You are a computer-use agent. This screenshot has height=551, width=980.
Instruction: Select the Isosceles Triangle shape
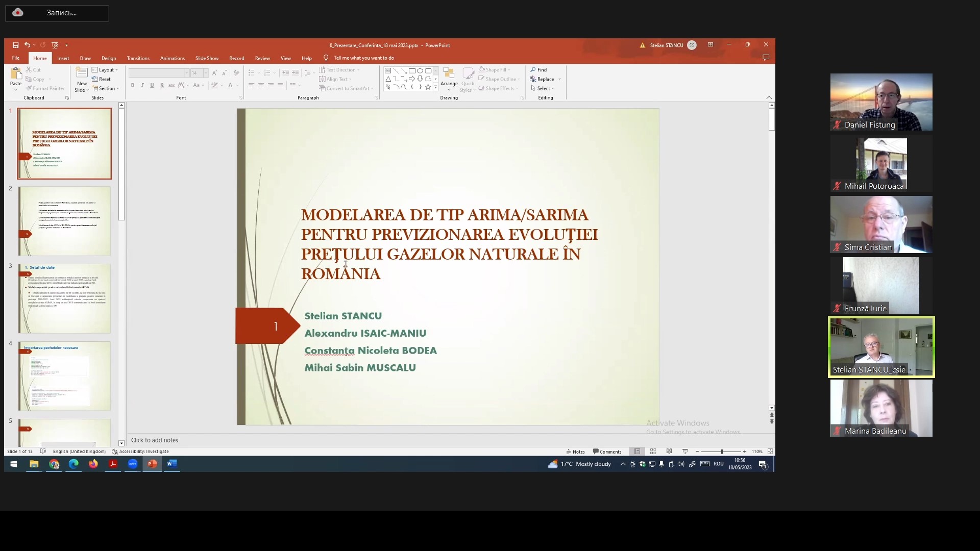coord(388,79)
